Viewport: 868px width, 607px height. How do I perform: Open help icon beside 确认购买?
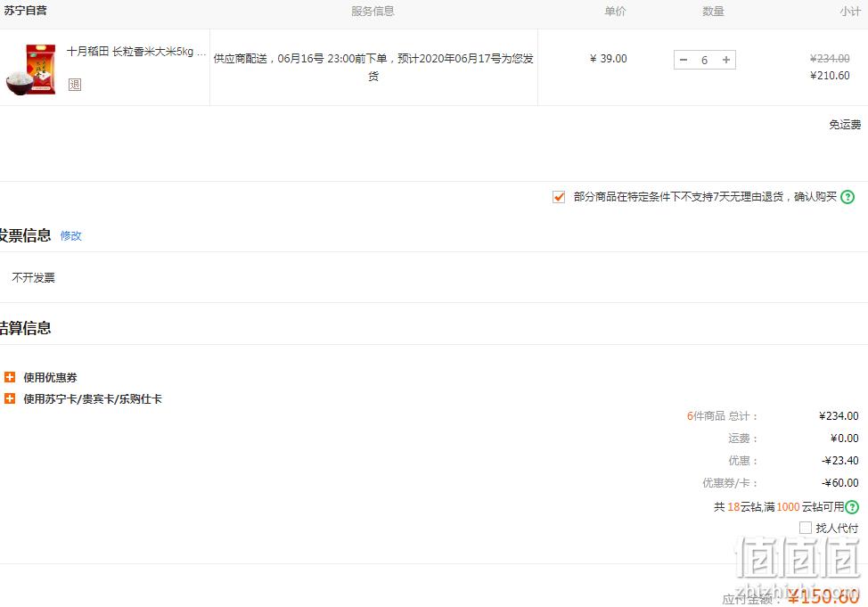(848, 197)
